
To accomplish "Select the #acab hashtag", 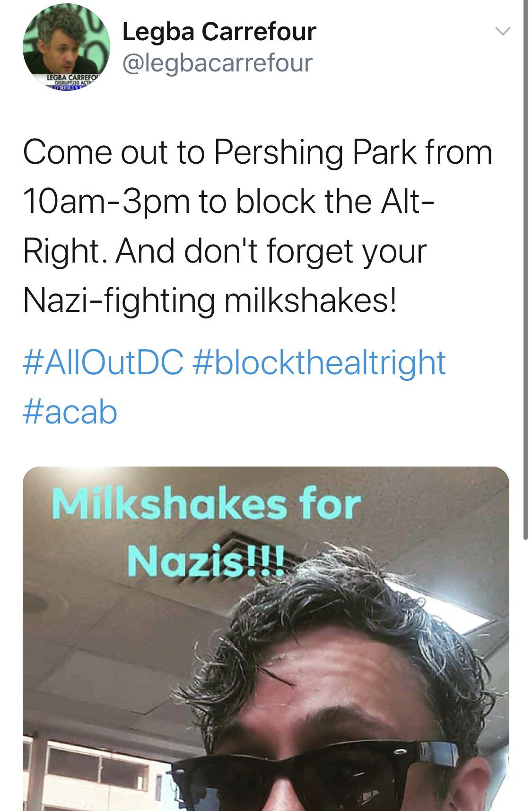I will [70, 412].
